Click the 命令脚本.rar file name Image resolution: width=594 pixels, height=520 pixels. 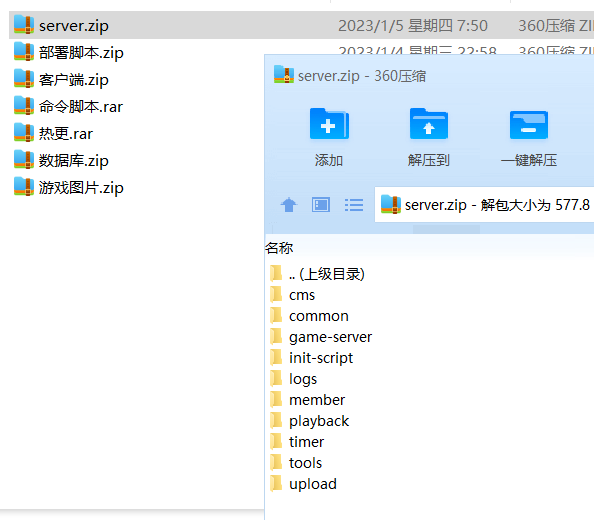[81, 107]
